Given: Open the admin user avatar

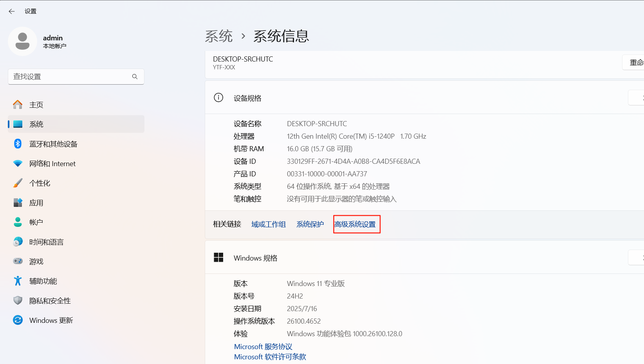Looking at the screenshot, I should [x=22, y=41].
